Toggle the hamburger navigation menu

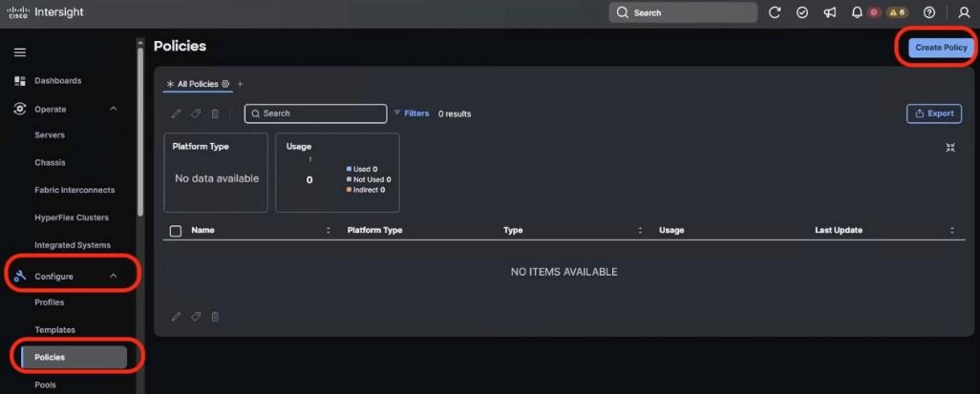tap(20, 52)
